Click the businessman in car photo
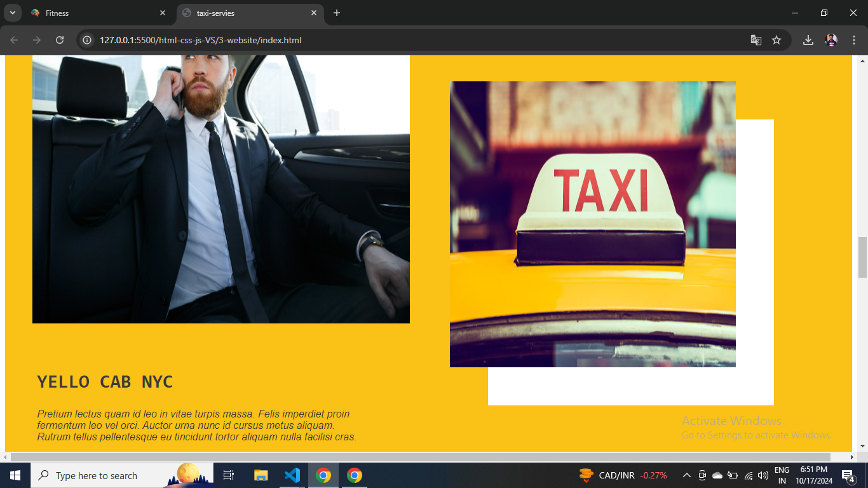 coord(221,189)
